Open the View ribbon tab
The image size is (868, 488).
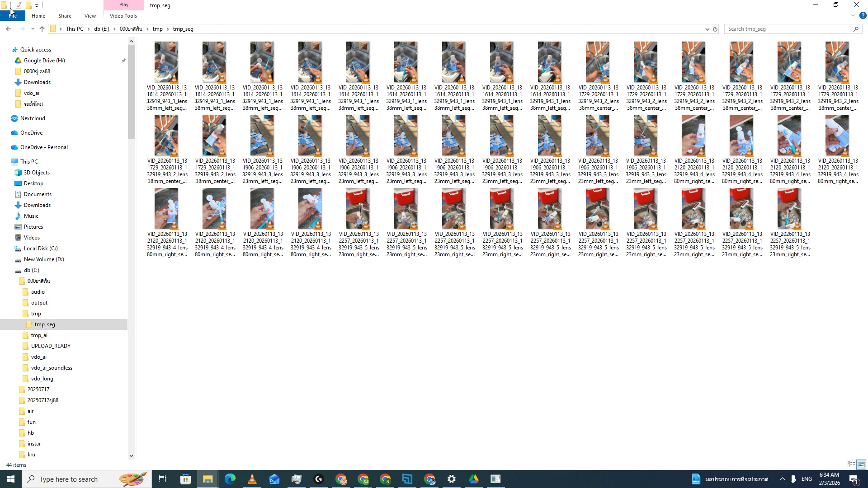(x=90, y=16)
